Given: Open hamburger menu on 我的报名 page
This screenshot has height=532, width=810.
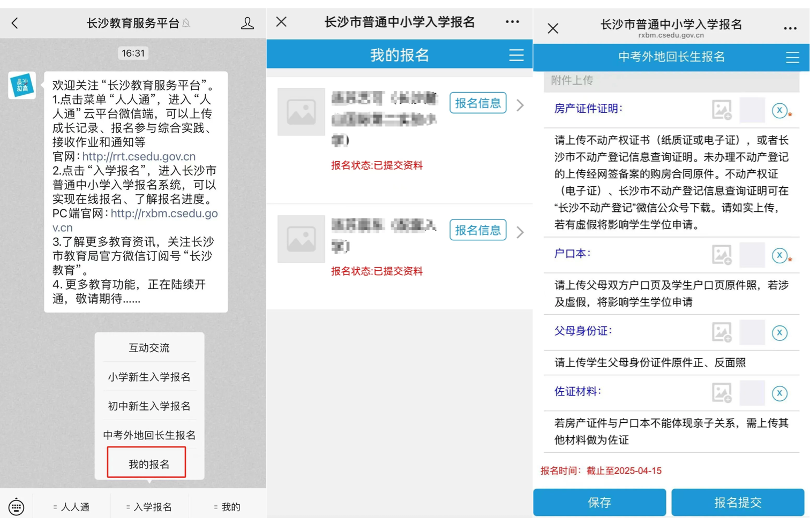Looking at the screenshot, I should [516, 55].
